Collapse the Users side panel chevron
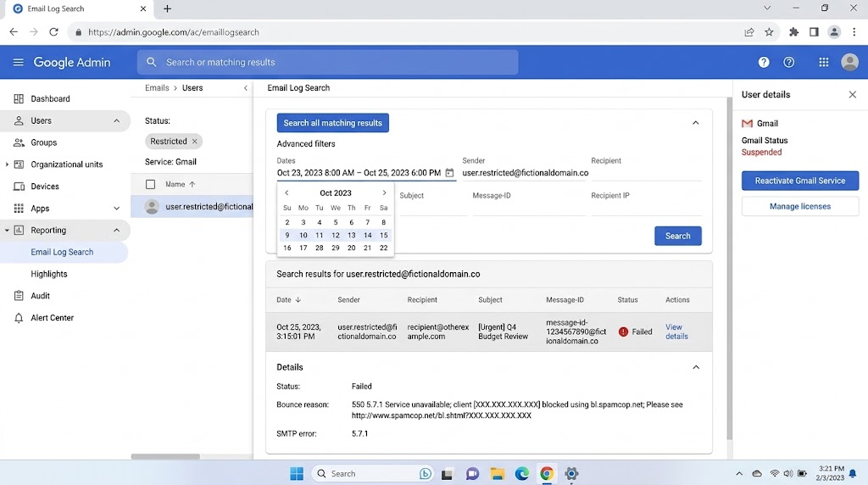 pos(246,88)
